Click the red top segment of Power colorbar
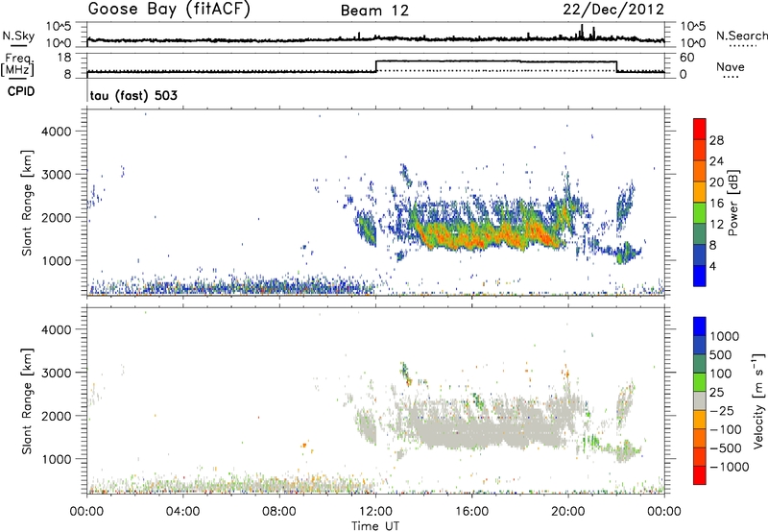This screenshot has width=768, height=532. (x=700, y=129)
